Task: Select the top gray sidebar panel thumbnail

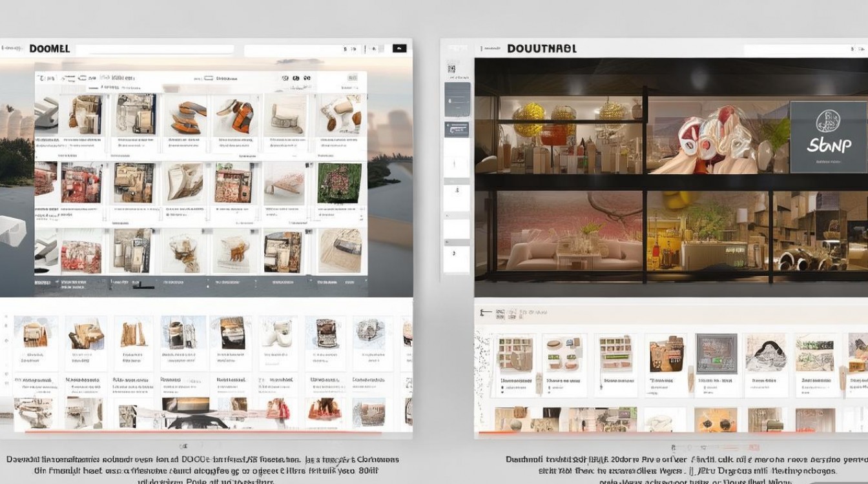Action: pyautogui.click(x=457, y=99)
